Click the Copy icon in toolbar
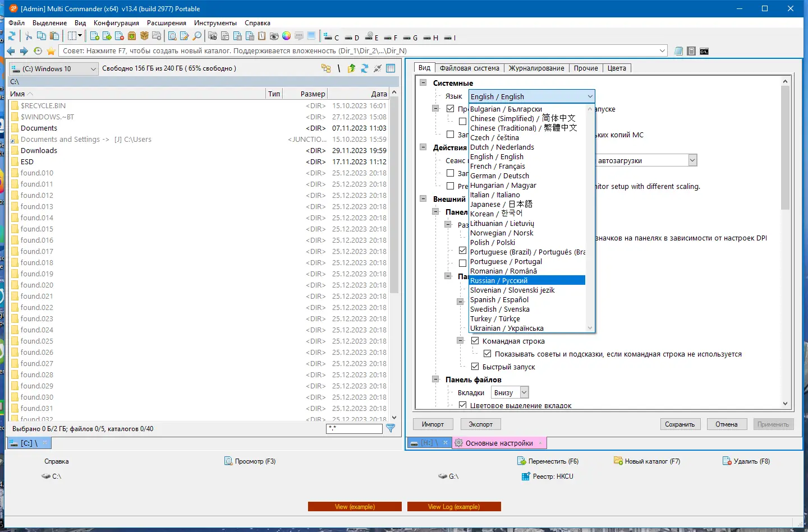The height and width of the screenshot is (532, 808). (x=42, y=36)
